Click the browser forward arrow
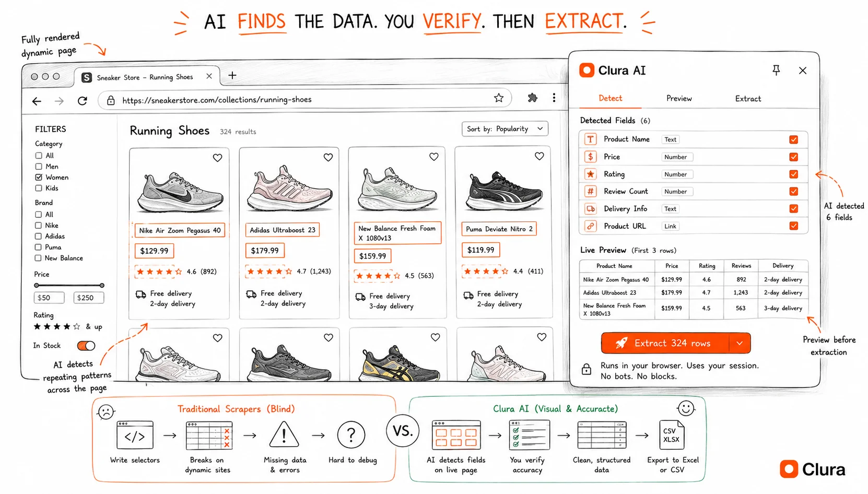Viewport: 868px width, 494px height. point(59,101)
